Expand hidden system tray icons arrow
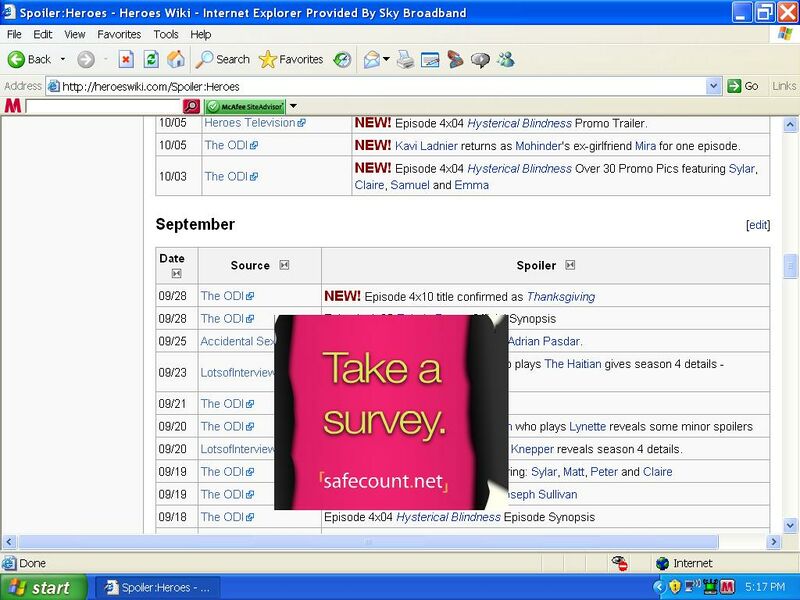 (660, 587)
